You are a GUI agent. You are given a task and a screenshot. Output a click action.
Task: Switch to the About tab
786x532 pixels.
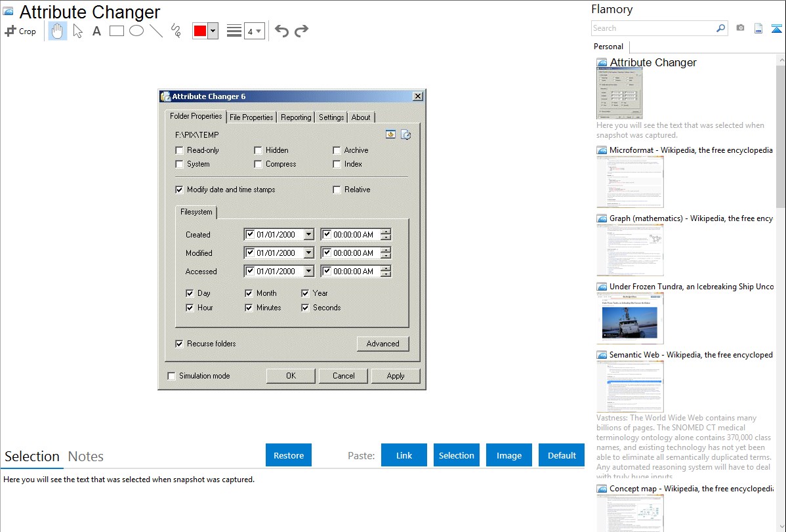361,117
